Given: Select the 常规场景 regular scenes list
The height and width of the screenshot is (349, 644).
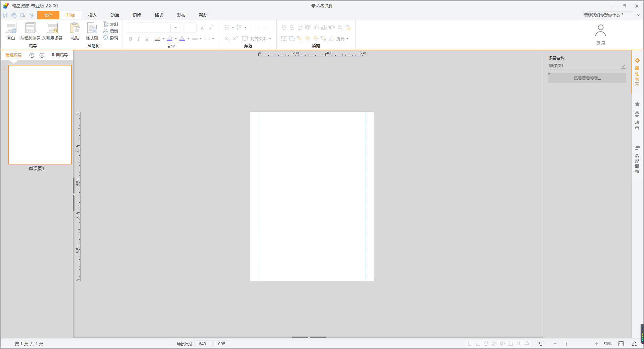Looking at the screenshot, I should point(14,55).
